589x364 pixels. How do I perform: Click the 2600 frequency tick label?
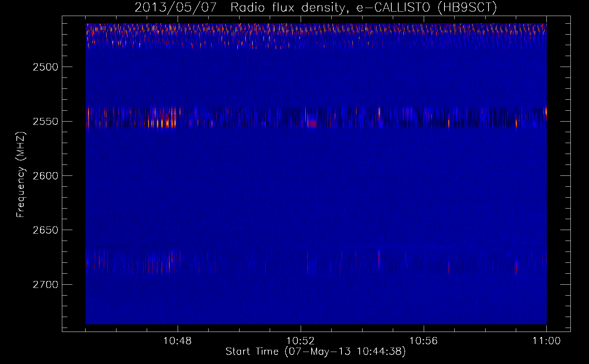click(46, 176)
